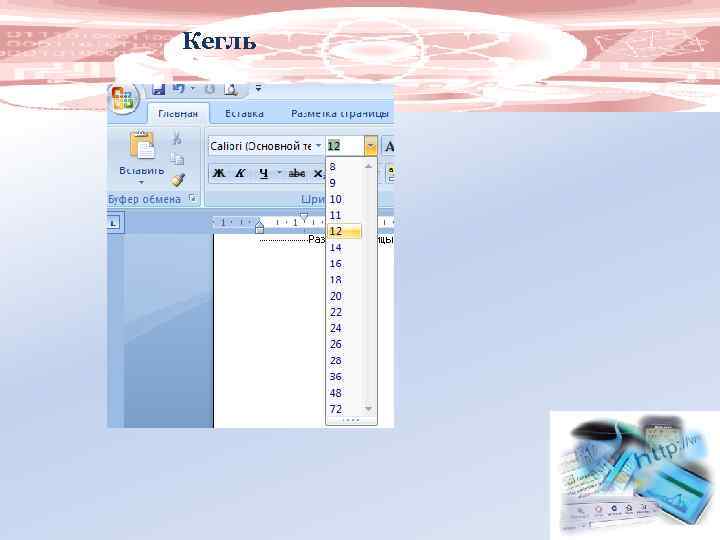This screenshot has width=720, height=540.
Task: Open underline style dropdown arrow
Action: pos(279,173)
